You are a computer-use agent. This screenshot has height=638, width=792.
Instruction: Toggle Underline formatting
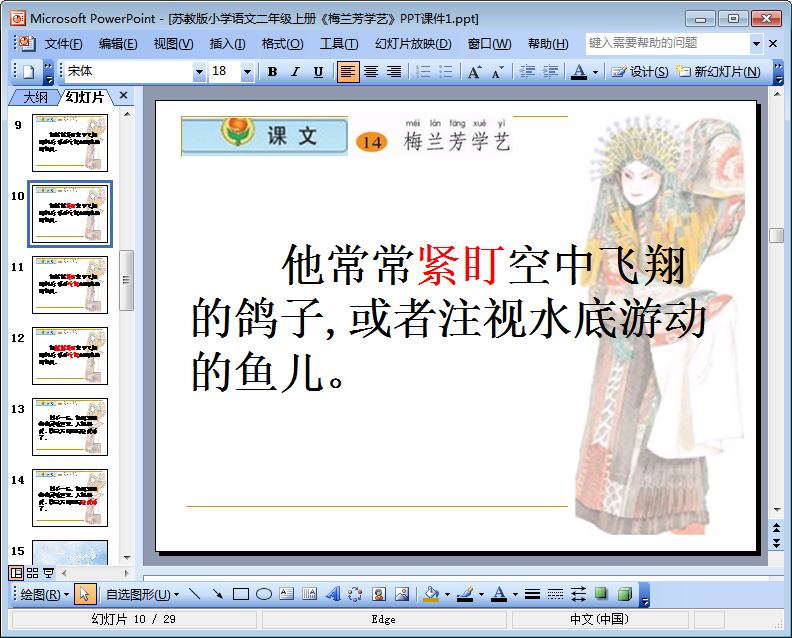coord(318,72)
